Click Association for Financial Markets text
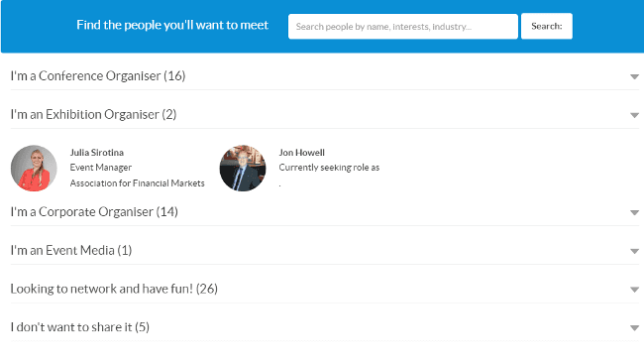 point(137,183)
